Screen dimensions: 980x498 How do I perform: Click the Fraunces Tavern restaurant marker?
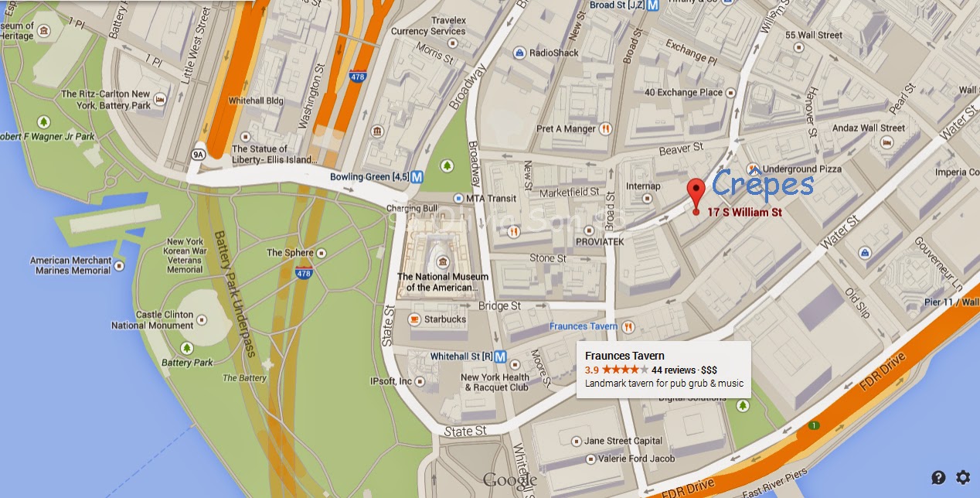pyautogui.click(x=628, y=326)
